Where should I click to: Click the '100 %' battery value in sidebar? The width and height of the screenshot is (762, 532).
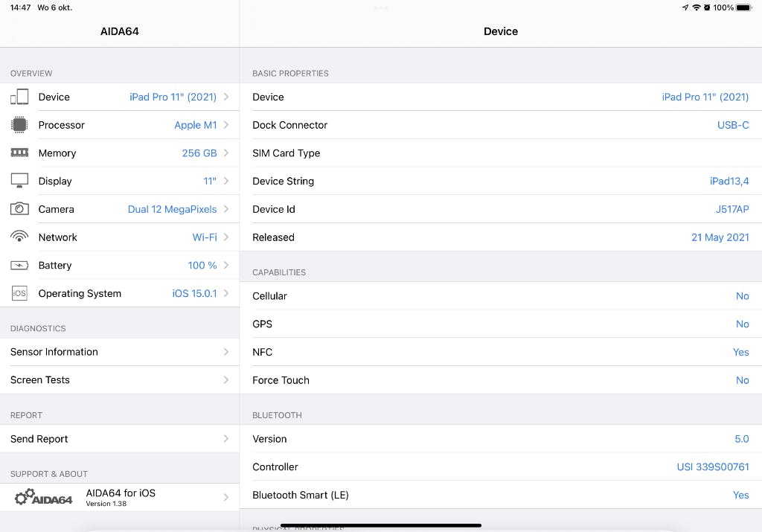[x=202, y=266]
